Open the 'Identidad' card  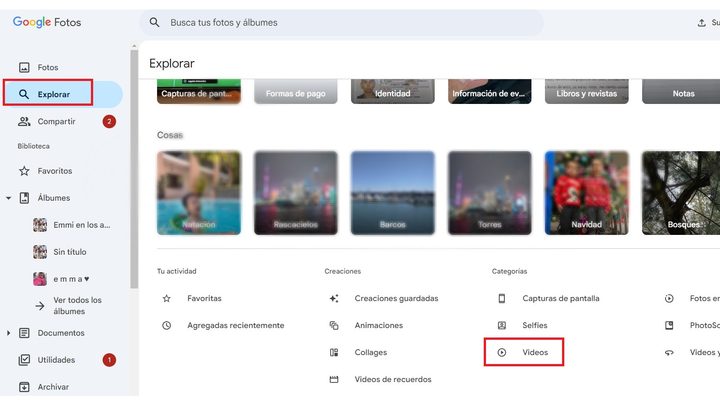pyautogui.click(x=393, y=91)
